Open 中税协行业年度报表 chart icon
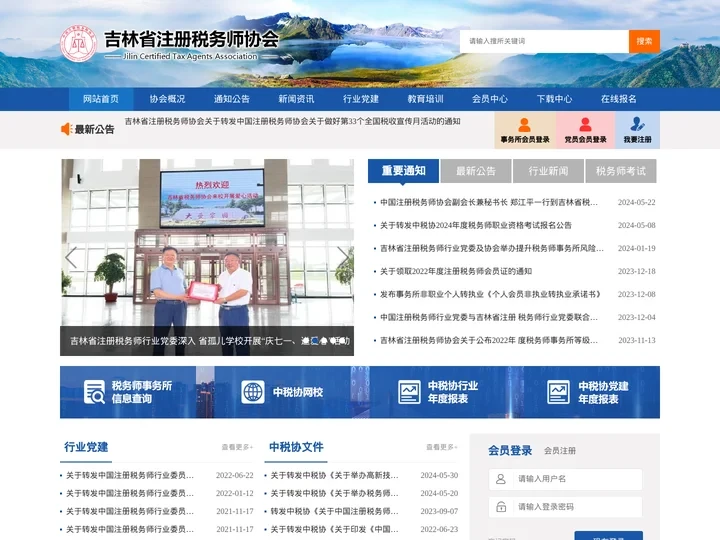Viewport: 720px width, 540px height. 409,392
